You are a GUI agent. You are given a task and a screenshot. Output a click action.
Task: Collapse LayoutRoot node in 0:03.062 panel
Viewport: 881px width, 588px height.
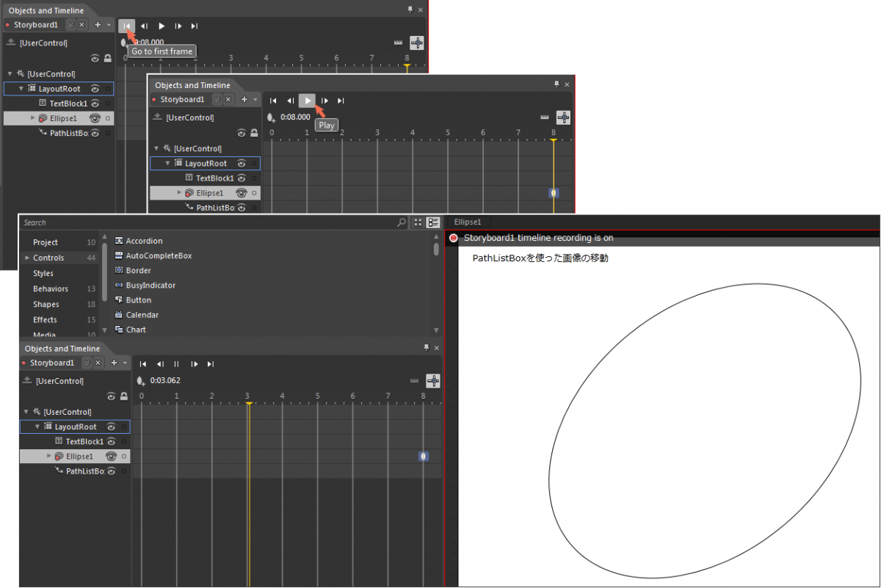(x=38, y=427)
